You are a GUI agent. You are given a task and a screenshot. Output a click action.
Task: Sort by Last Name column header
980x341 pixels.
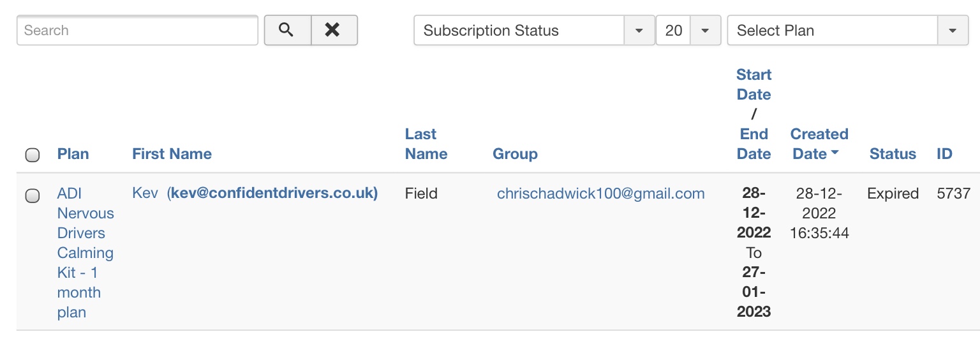(426, 144)
